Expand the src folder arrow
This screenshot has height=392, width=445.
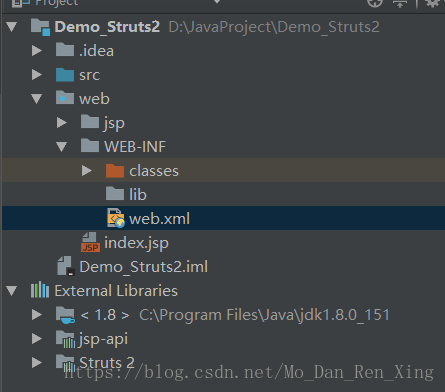point(37,75)
